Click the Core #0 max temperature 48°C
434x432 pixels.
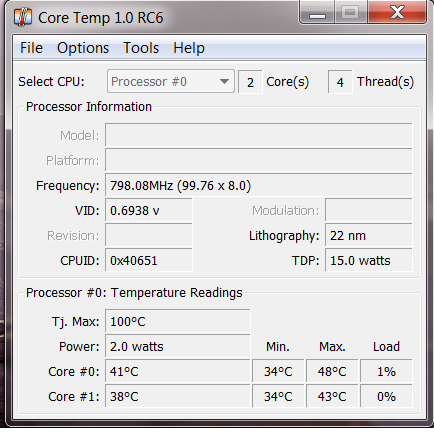332,371
